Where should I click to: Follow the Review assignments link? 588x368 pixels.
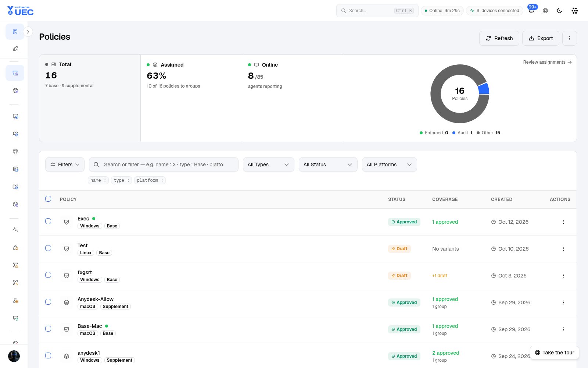548,62
